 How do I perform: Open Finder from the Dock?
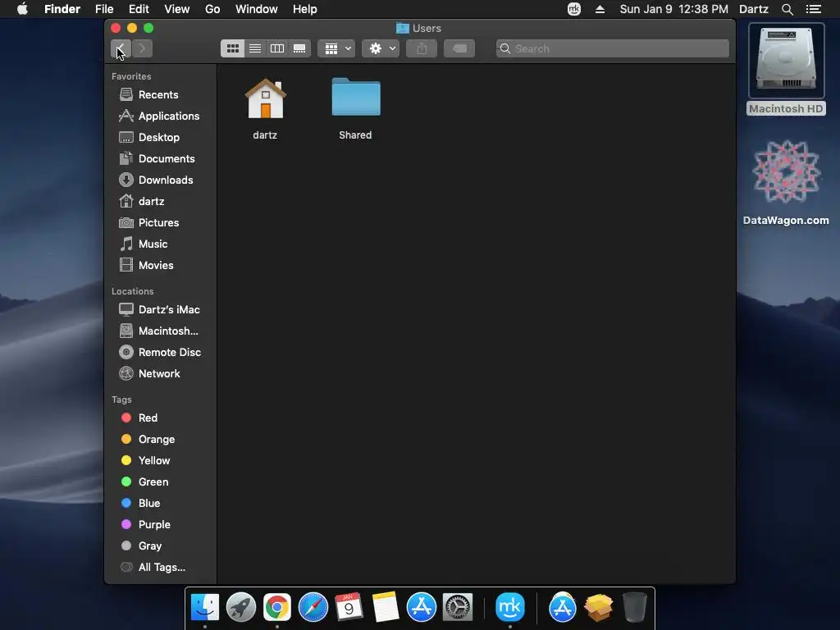pos(204,608)
